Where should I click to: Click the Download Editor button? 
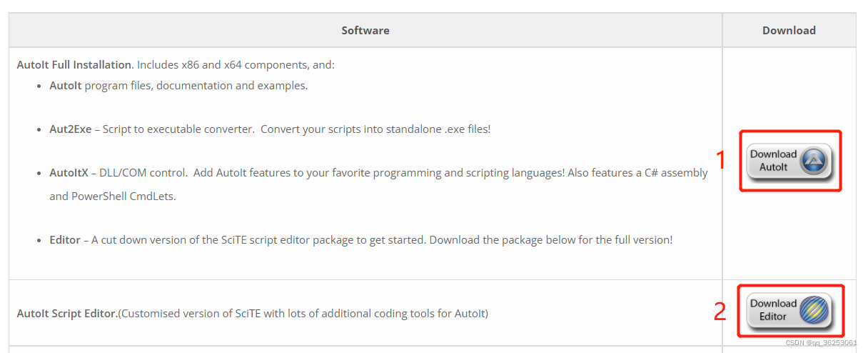[789, 310]
